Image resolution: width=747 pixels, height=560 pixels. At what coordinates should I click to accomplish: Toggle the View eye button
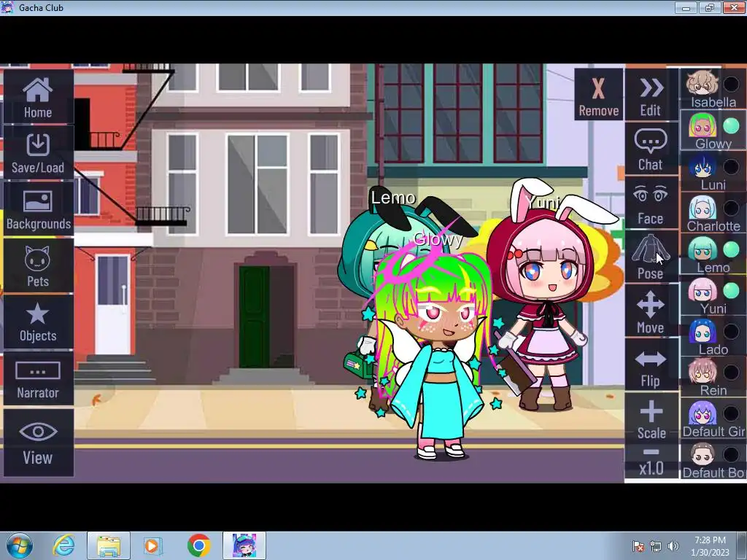pyautogui.click(x=38, y=443)
